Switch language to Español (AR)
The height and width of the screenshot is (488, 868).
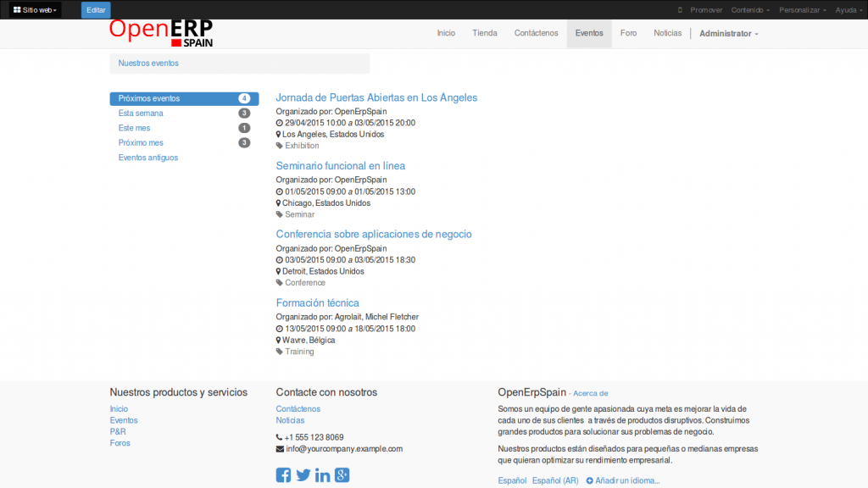point(555,481)
